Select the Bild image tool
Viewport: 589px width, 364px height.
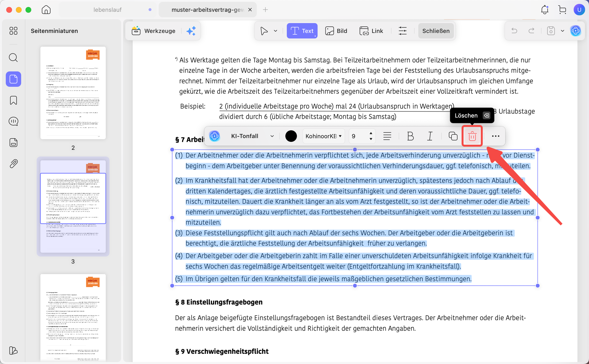pyautogui.click(x=336, y=31)
